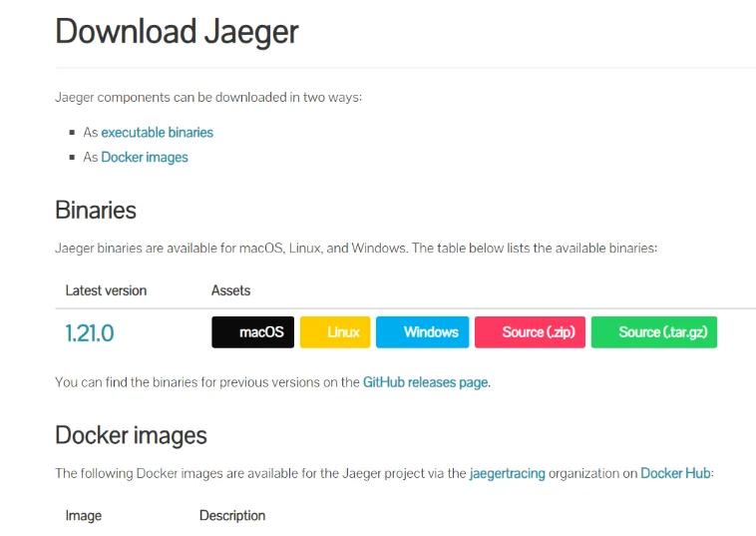This screenshot has width=756, height=536.
Task: Download the Linux binary
Action: click(335, 332)
